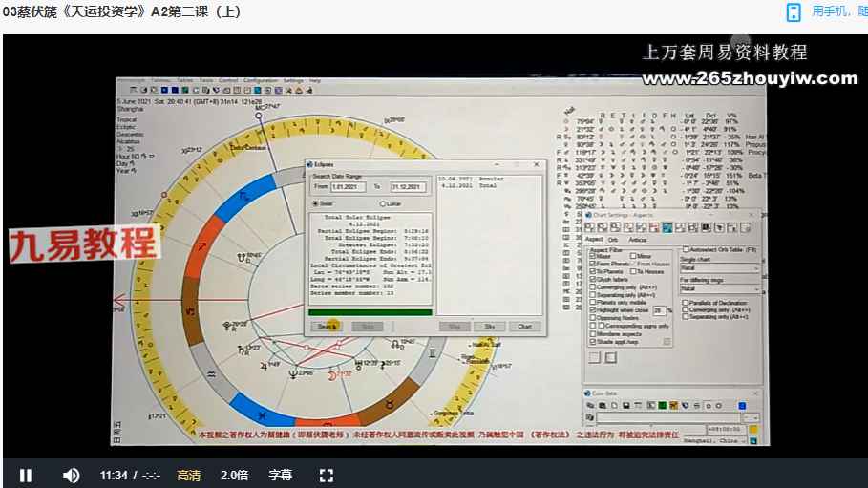
Task: Click the highlighted blue icon in Chart Settings toolbar
Action: coord(667,227)
